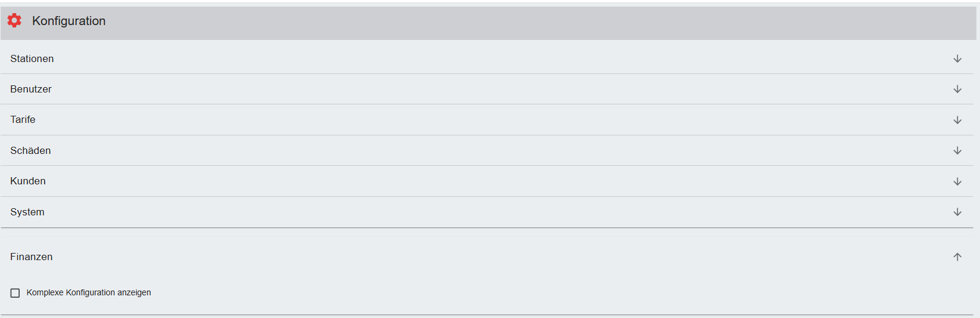980x318 pixels.
Task: Open the Schäden section label
Action: pyautogui.click(x=30, y=150)
